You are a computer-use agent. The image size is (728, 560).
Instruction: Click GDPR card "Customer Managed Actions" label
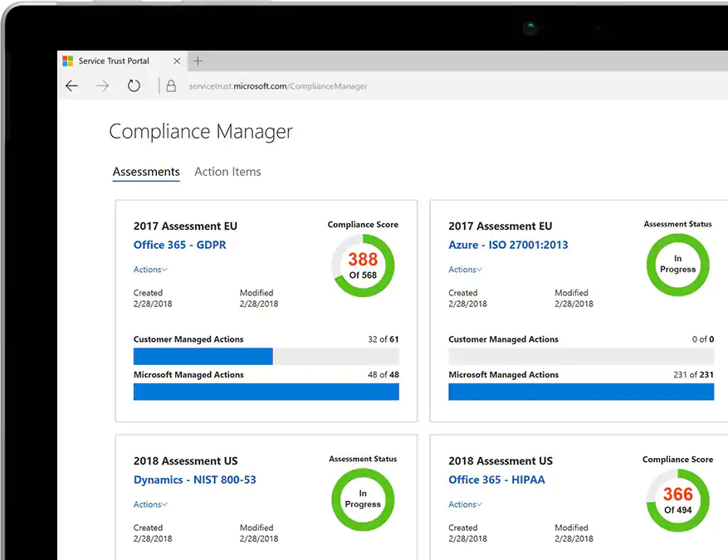[x=188, y=339]
